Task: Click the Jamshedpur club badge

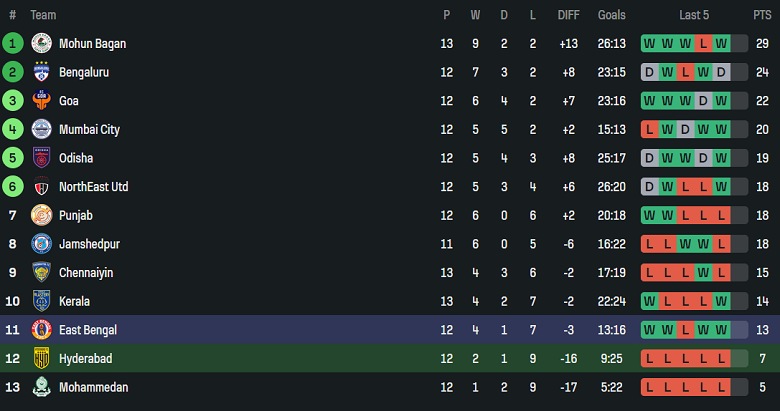Action: click(41, 244)
